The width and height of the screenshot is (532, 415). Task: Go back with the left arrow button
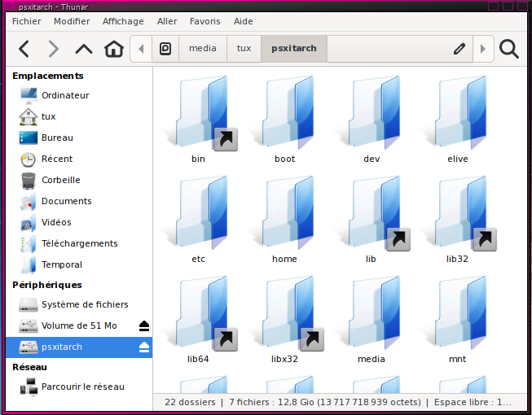(x=24, y=49)
